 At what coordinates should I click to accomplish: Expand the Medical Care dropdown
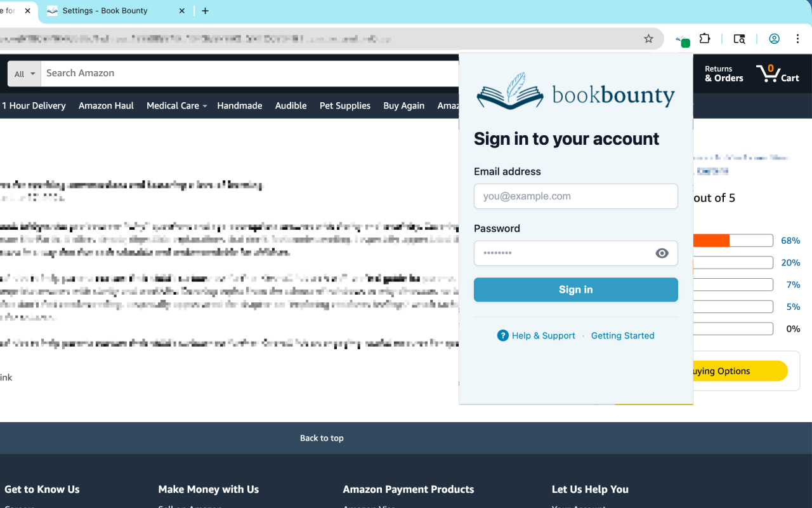point(176,105)
